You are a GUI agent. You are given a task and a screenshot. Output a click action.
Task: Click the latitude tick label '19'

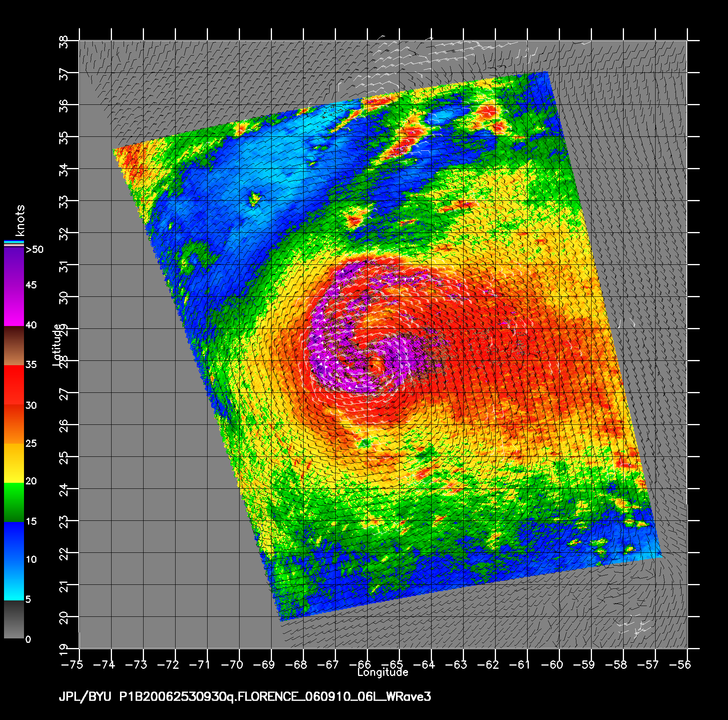pyautogui.click(x=64, y=650)
